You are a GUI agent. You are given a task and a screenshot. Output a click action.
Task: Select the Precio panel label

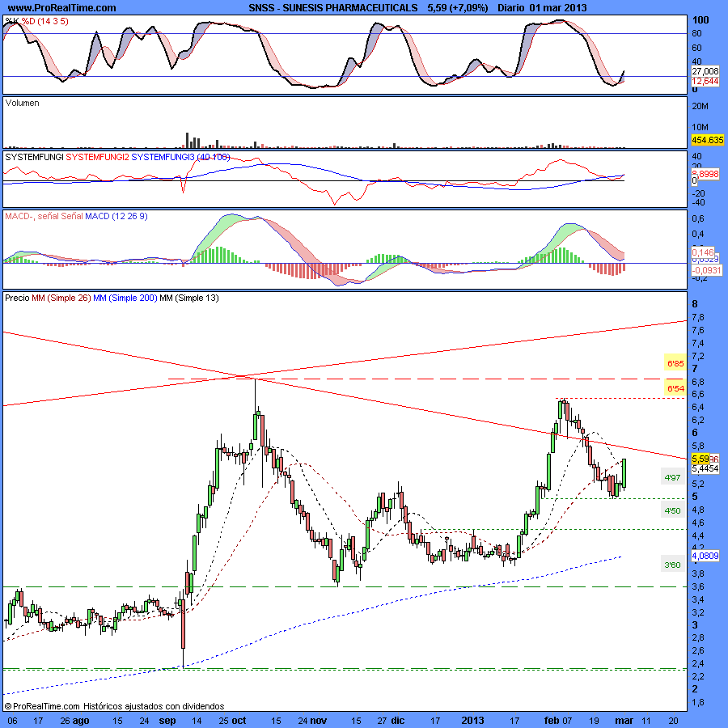(x=17, y=298)
